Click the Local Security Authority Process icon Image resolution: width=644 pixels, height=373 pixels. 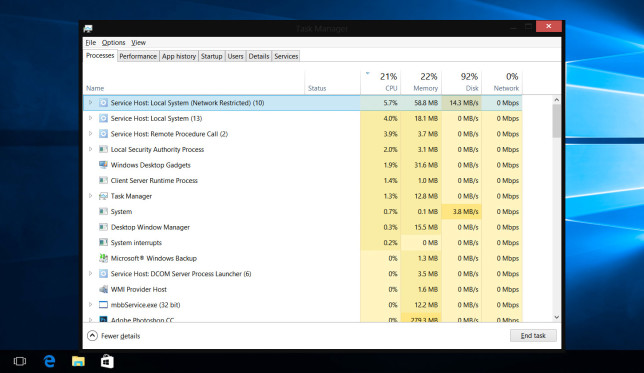(104, 149)
